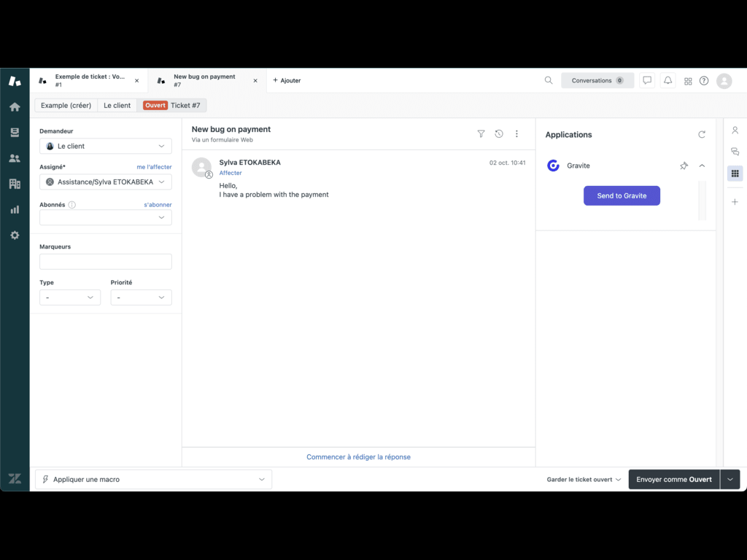The image size is (747, 560).
Task: Open the Views list icon in sidebar
Action: point(15,132)
